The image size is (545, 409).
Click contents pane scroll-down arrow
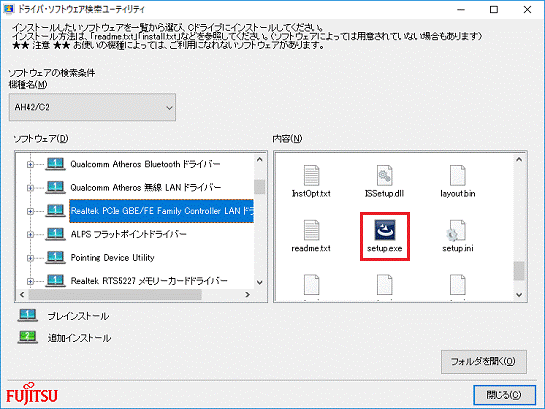519,295
